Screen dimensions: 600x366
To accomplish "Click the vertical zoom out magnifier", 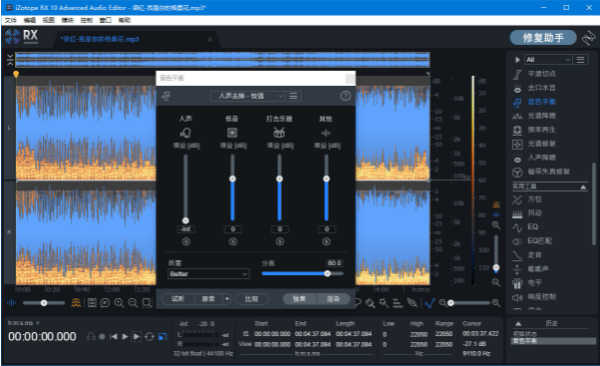I will coord(496,283).
